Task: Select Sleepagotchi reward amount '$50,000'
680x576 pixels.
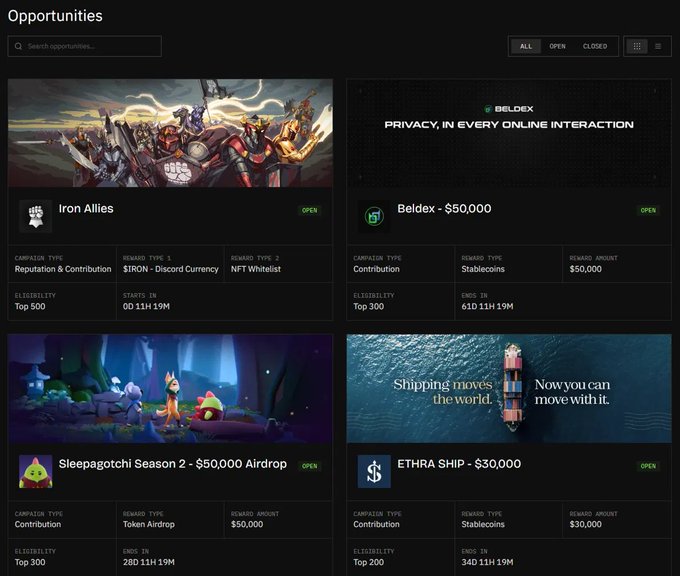Action: (x=247, y=524)
